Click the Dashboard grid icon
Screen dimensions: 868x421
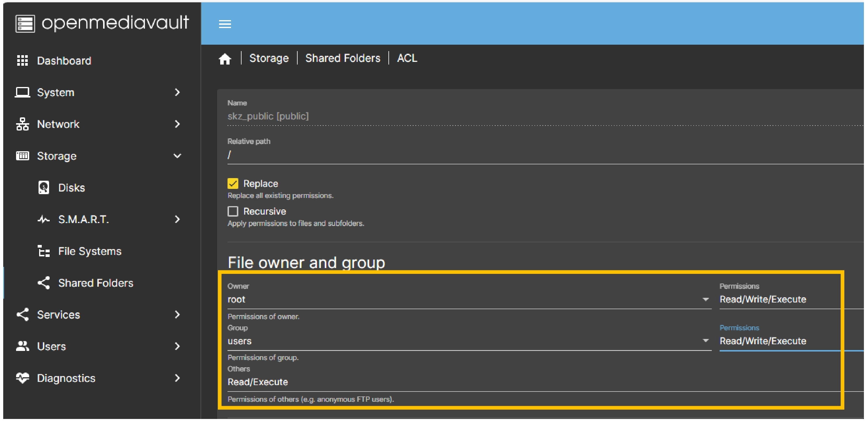[22, 61]
